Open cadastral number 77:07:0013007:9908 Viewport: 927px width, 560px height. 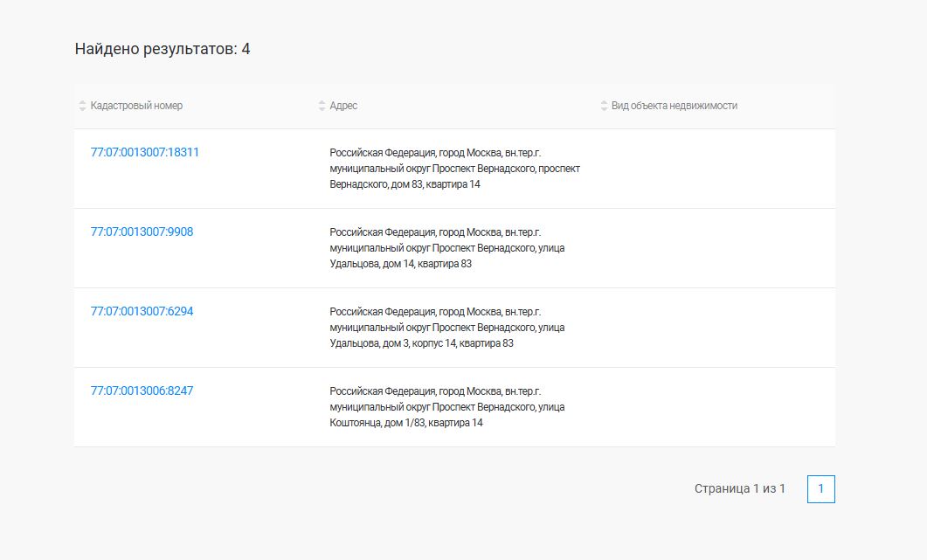click(142, 232)
